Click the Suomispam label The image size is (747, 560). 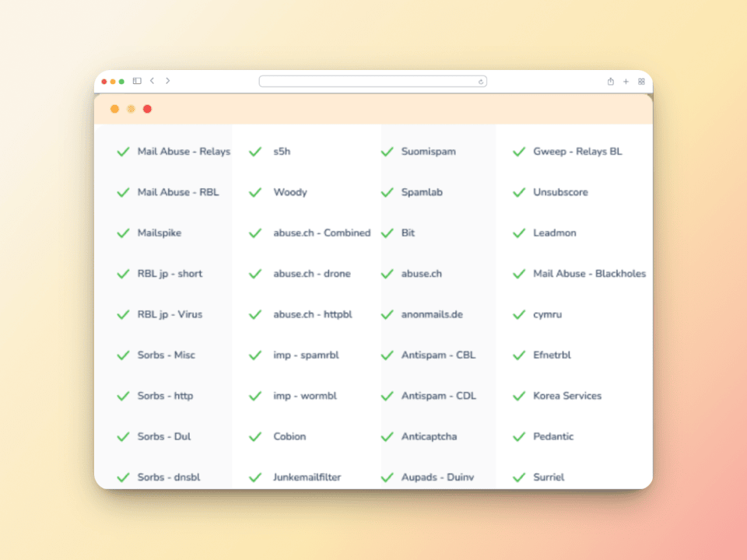point(428,152)
